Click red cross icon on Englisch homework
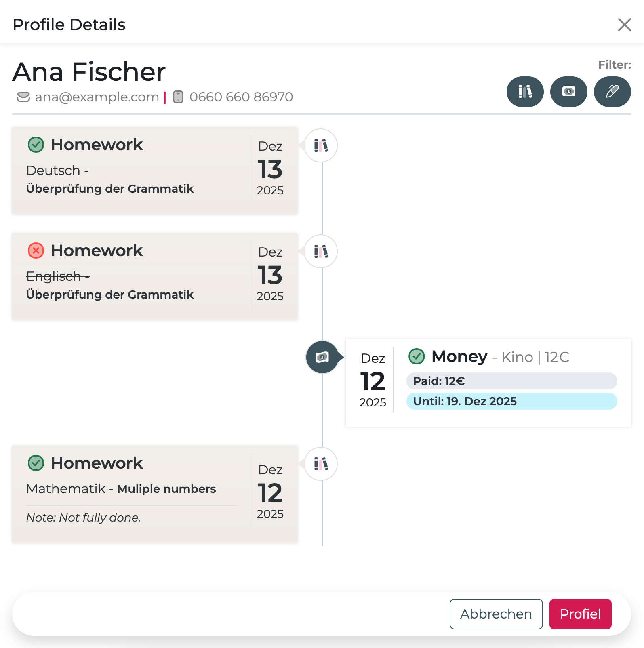Screen dimensions: 644x648 tap(36, 250)
